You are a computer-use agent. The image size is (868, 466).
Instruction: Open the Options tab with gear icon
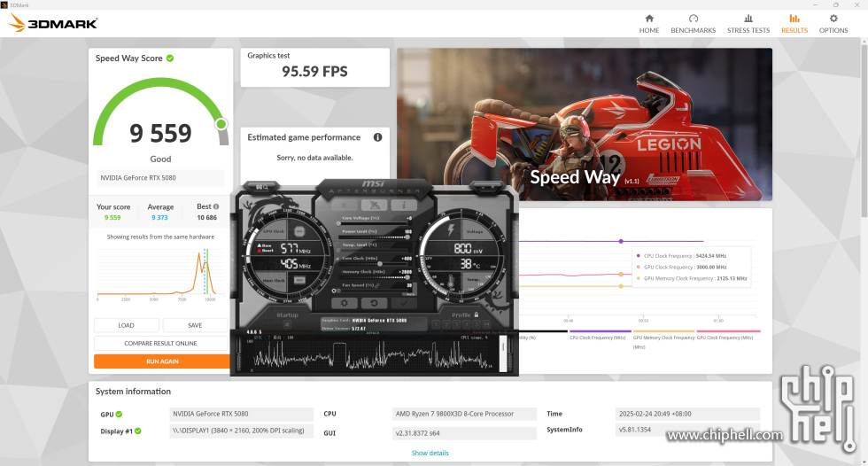[x=833, y=24]
